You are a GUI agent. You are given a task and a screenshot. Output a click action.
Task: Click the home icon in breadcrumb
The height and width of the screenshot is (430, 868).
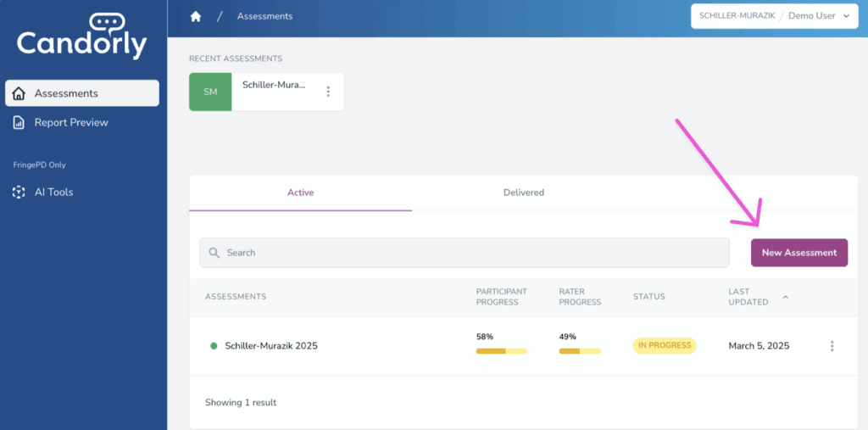click(196, 16)
